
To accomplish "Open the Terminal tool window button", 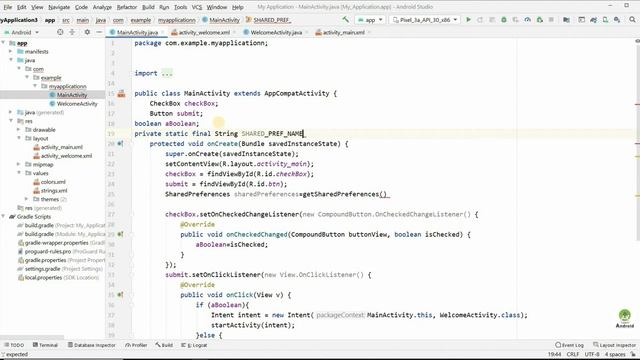I will coord(45,345).
